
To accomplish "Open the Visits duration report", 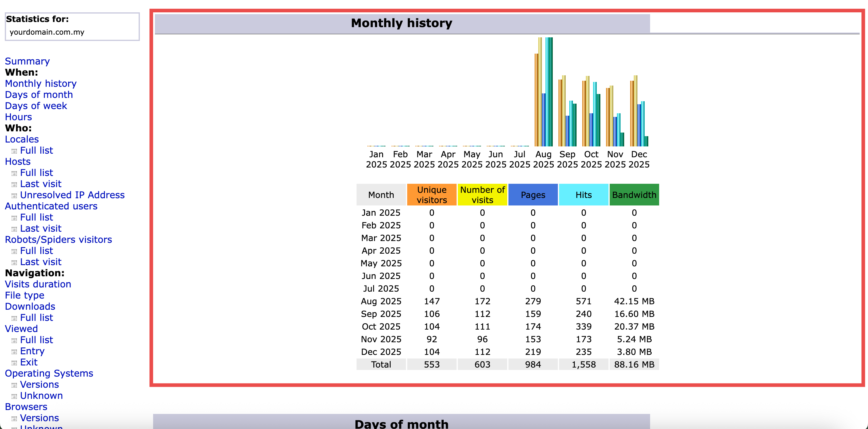I will point(38,284).
